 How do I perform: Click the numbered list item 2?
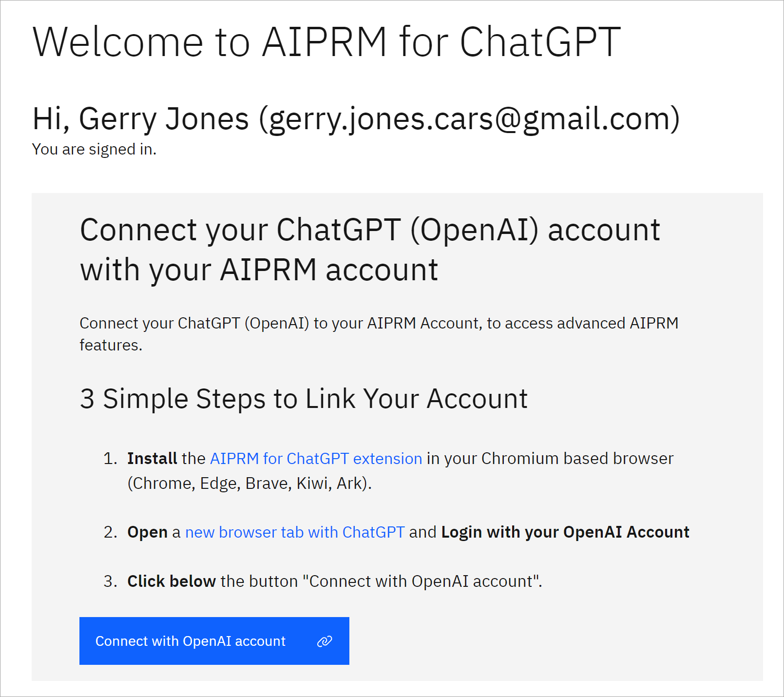111,532
